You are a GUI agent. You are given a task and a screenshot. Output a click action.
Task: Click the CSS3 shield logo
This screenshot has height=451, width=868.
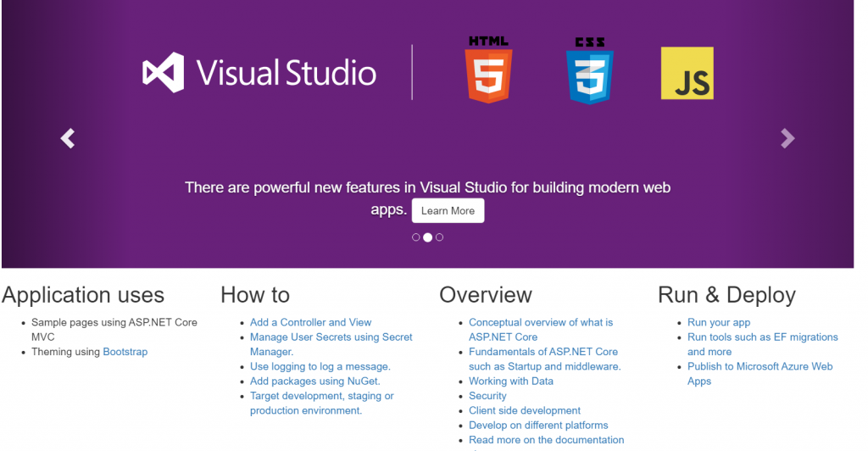click(590, 71)
